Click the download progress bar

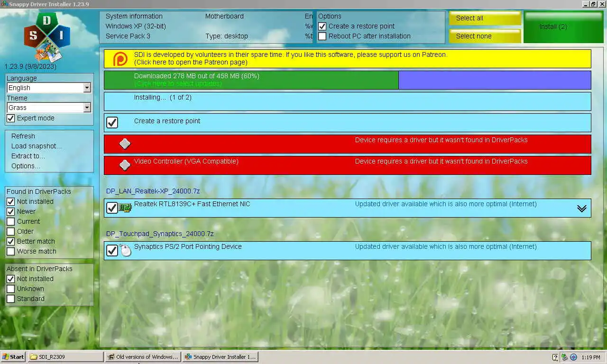tap(348, 80)
